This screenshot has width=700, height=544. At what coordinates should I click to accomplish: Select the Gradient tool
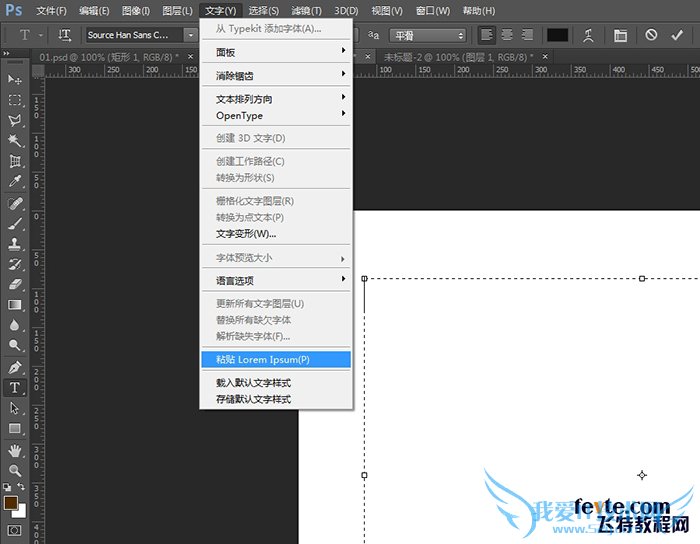point(14,305)
